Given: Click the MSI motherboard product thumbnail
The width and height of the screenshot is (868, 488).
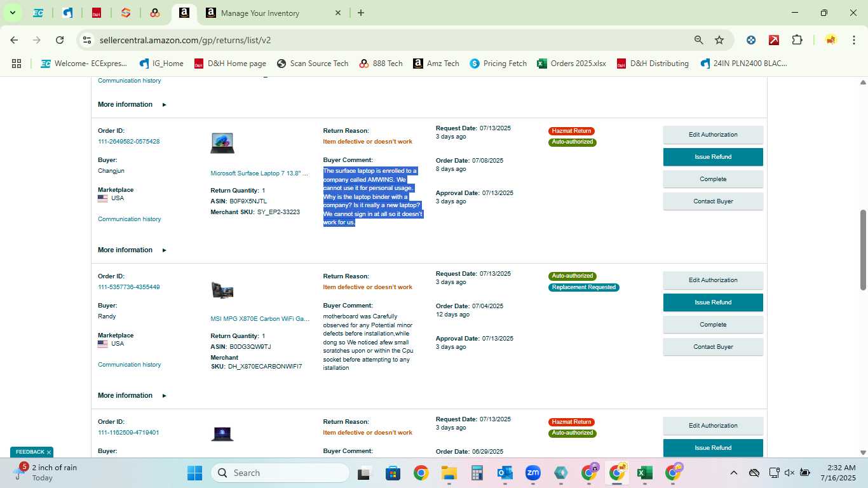Looking at the screenshot, I should [222, 290].
